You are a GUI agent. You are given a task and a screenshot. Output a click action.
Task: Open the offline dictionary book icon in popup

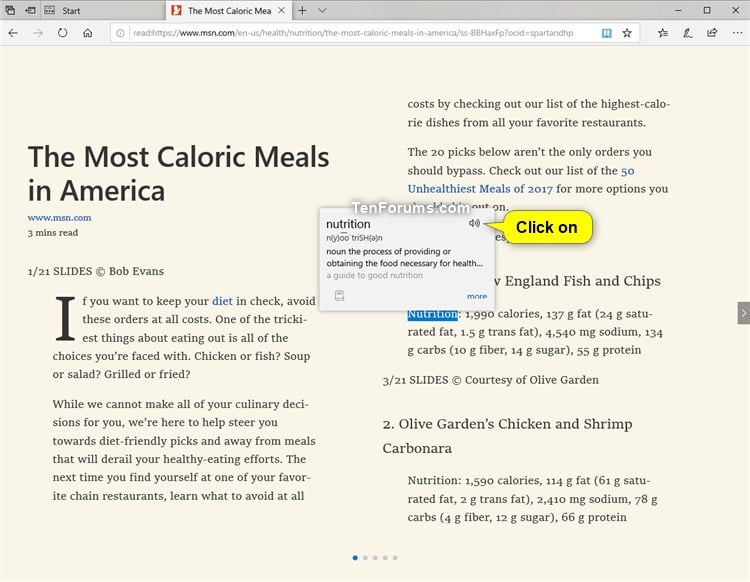tap(340, 296)
